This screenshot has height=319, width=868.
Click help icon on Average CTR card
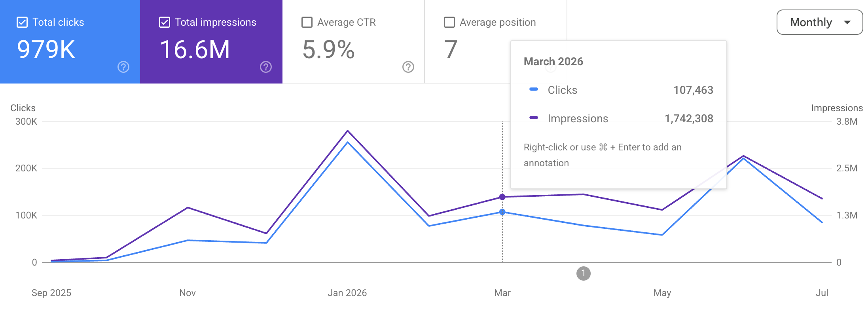[408, 67]
